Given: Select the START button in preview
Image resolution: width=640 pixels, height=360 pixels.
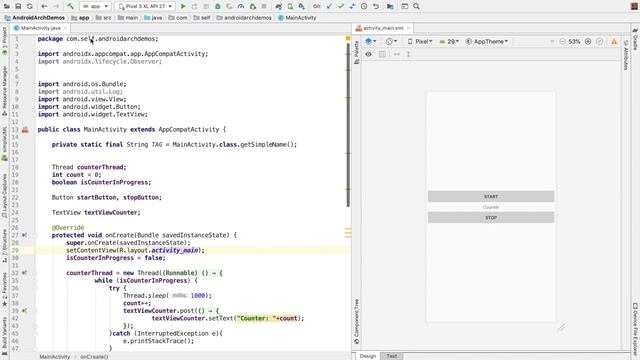Looking at the screenshot, I should [x=491, y=197].
